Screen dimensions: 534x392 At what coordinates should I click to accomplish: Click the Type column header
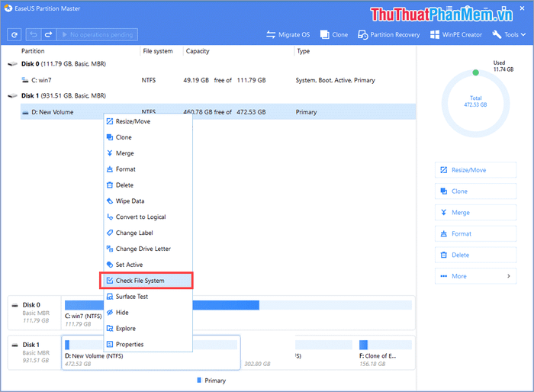303,51
